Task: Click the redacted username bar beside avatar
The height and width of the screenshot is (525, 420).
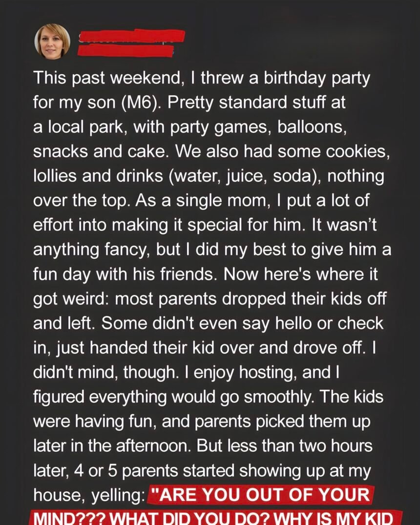Action: tap(132, 36)
